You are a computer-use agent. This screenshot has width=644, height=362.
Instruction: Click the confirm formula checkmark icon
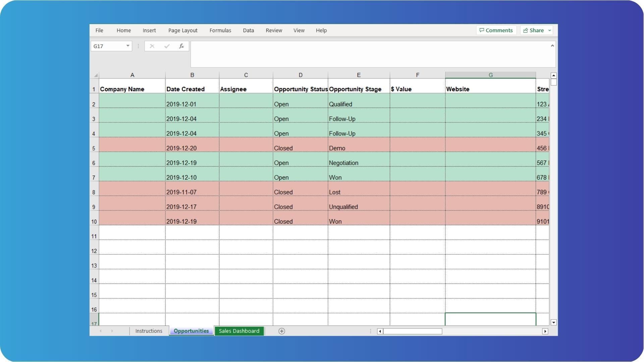point(166,46)
